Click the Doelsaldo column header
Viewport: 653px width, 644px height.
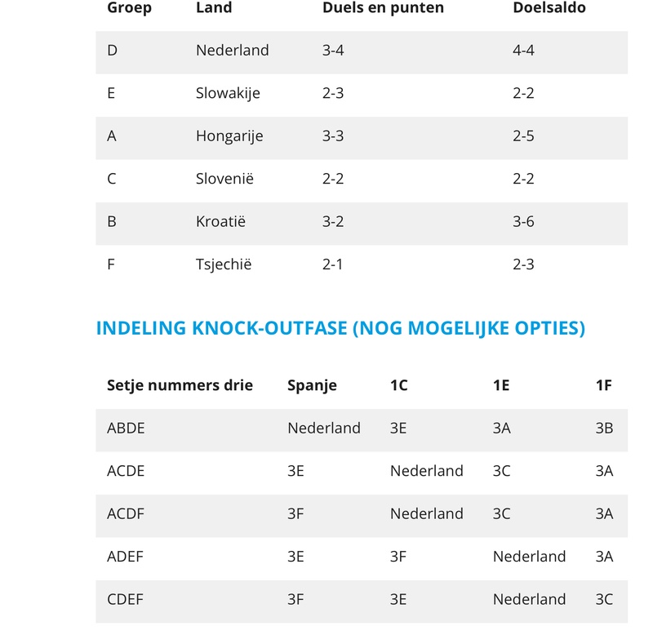coord(549,8)
